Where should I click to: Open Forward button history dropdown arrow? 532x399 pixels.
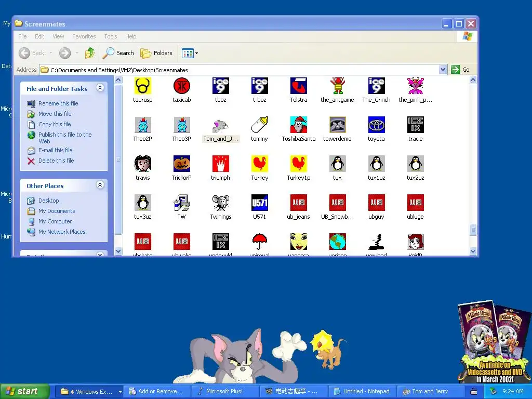[x=77, y=53]
